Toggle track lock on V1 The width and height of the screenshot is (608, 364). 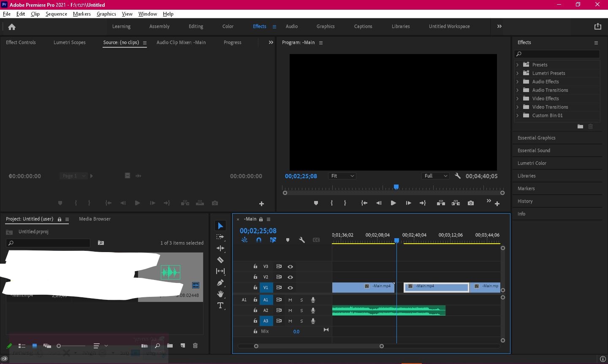click(x=255, y=288)
